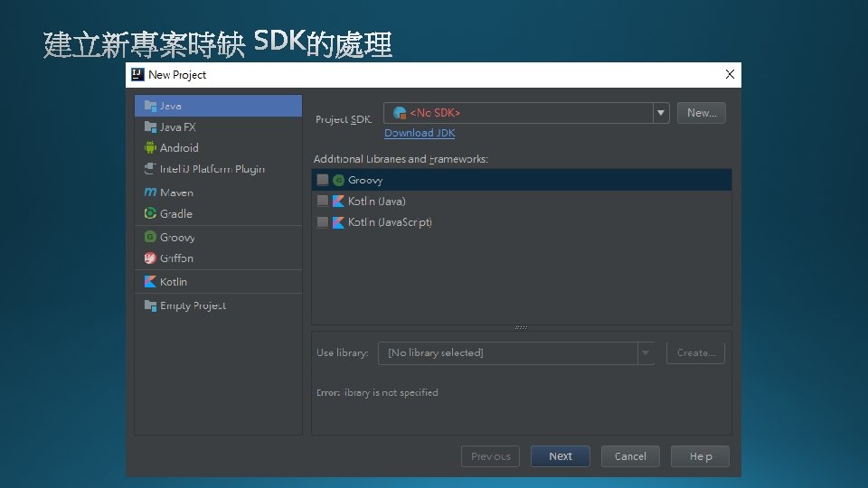
Task: Open the Project SDK dropdown arrow
Action: click(x=661, y=113)
